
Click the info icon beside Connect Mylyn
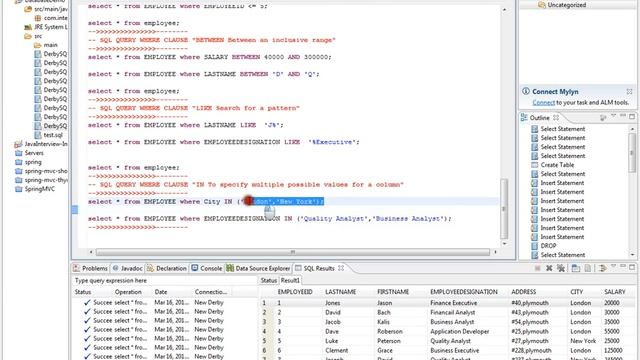click(x=526, y=91)
